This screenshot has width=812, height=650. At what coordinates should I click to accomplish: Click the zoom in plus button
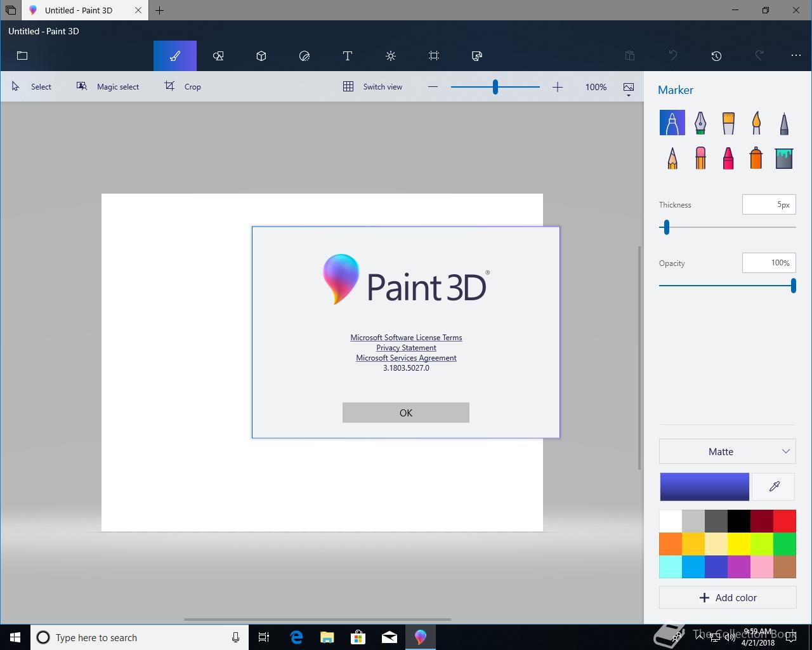558,87
